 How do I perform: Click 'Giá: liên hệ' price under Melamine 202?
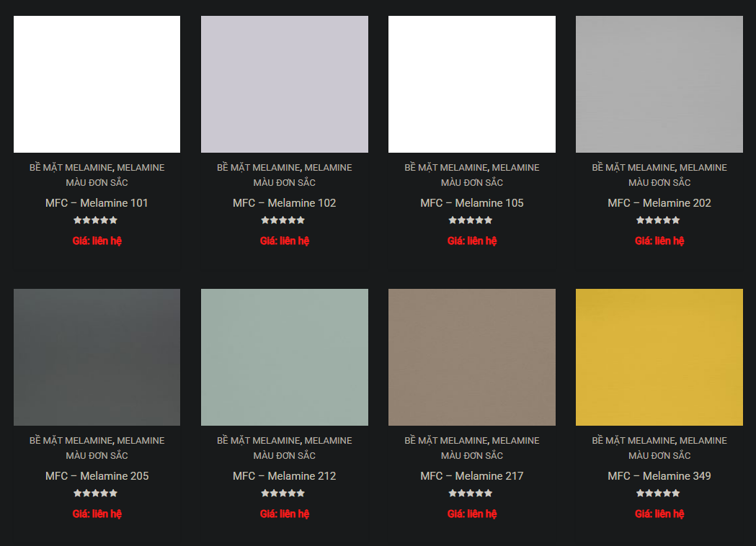coord(659,241)
